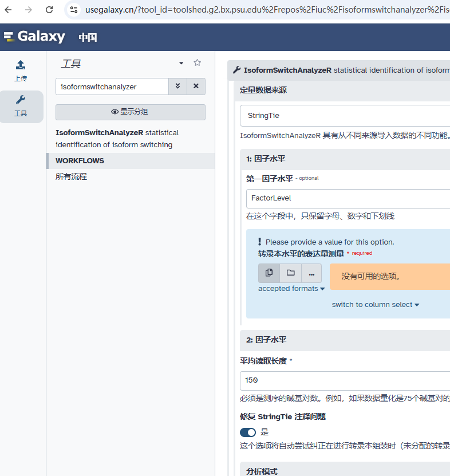Click the 定量数据来源 heading
The width and height of the screenshot is (450, 476).
(263, 90)
